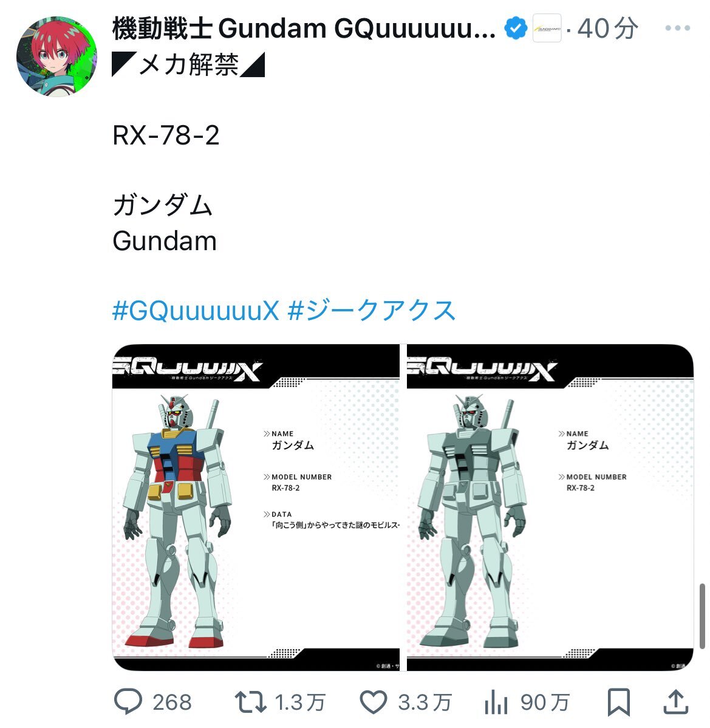Click the 3.3万 likes count
Screen dimensions: 710x728
(425, 702)
